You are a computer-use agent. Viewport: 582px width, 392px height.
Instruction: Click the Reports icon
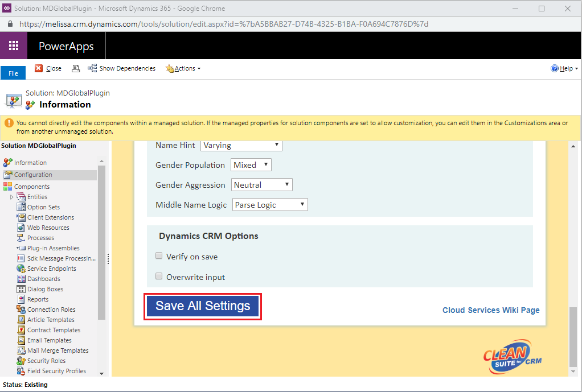click(21, 299)
